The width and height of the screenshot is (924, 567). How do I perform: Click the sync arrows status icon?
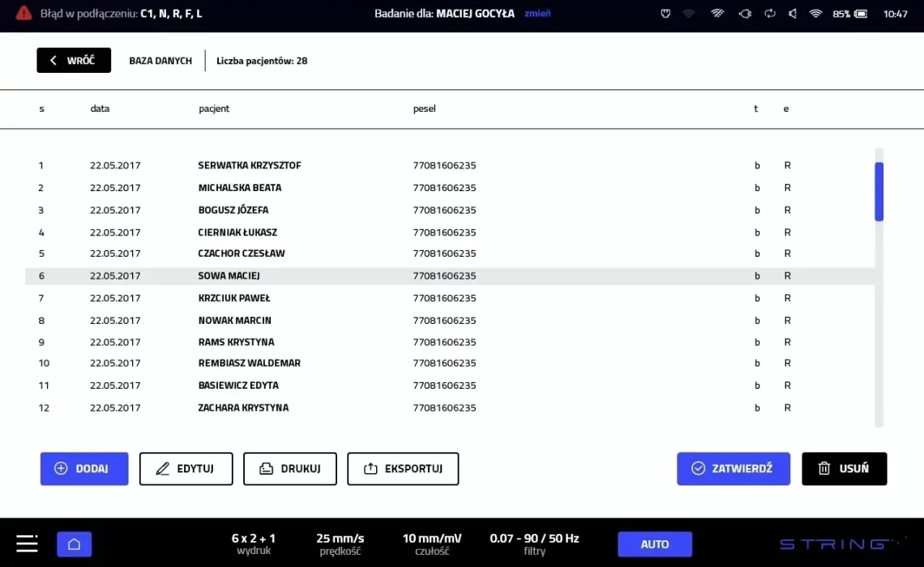click(769, 14)
